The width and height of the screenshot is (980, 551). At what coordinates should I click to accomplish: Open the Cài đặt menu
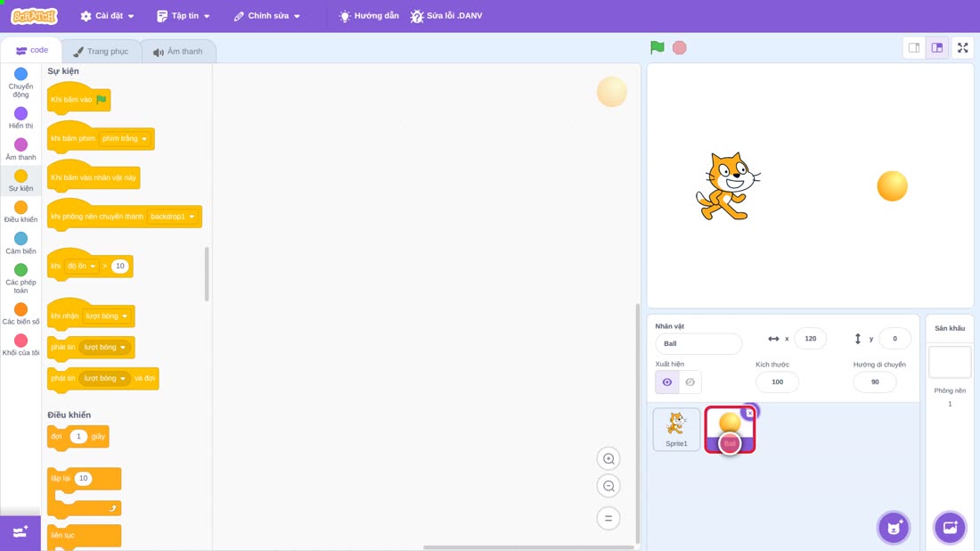[x=108, y=16]
